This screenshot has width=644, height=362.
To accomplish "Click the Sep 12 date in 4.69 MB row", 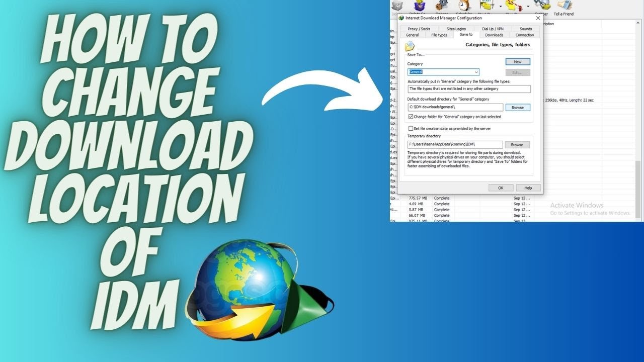I will point(522,204).
